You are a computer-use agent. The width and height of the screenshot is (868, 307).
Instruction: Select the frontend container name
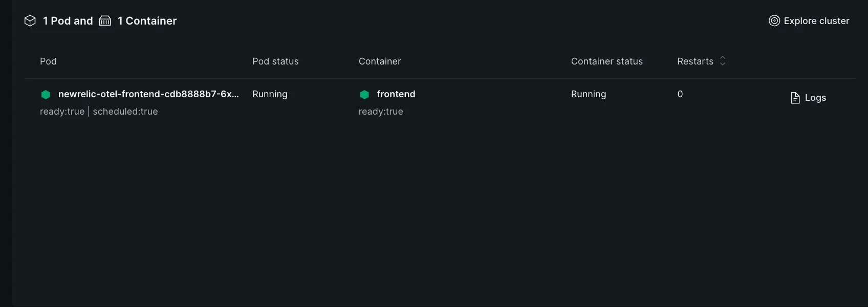(x=396, y=94)
